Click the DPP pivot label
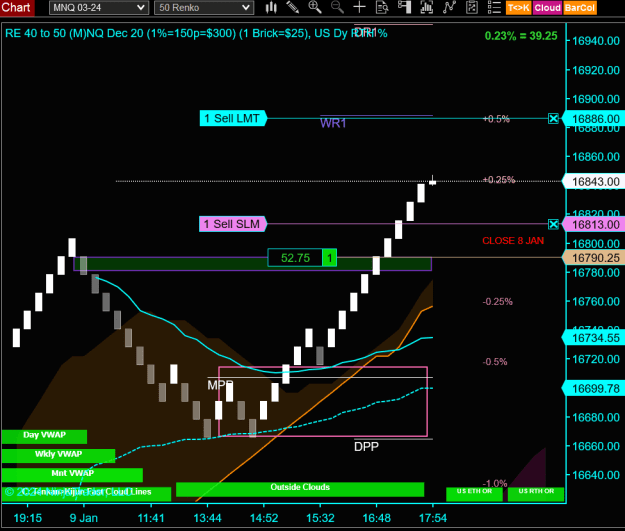The image size is (625, 531). coord(366,446)
